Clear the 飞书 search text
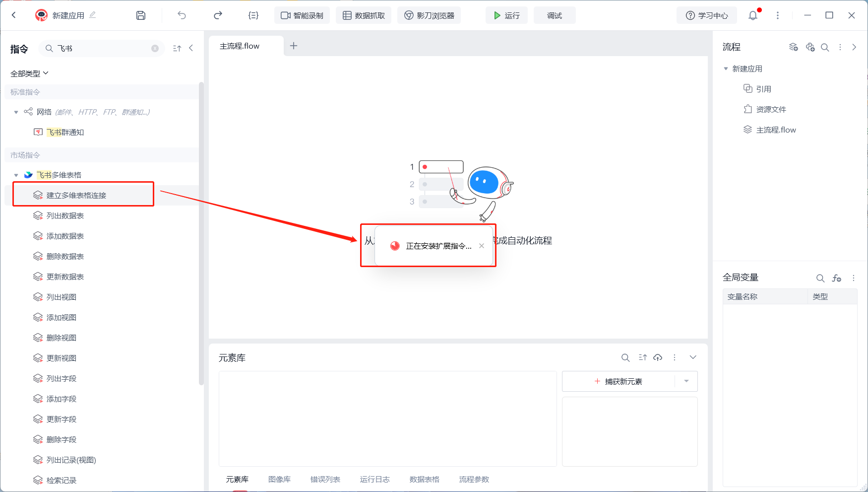Image resolution: width=868 pixels, height=492 pixels. click(x=155, y=48)
